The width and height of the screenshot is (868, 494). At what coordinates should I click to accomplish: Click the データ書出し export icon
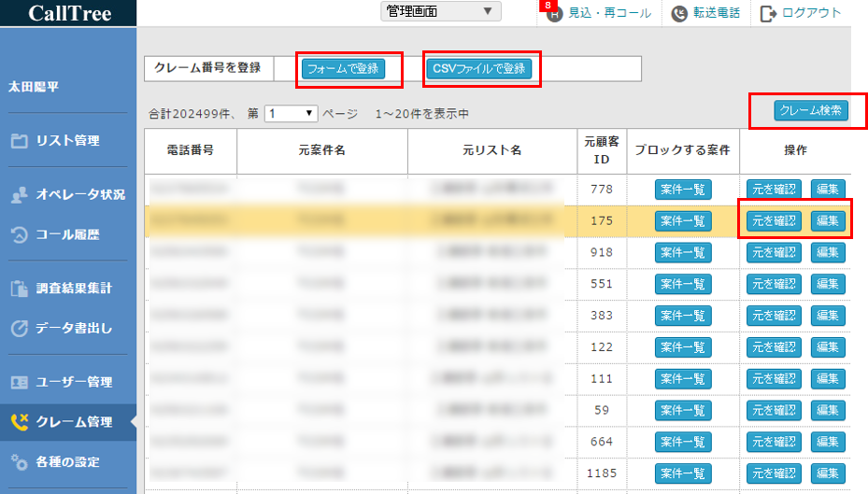19,329
